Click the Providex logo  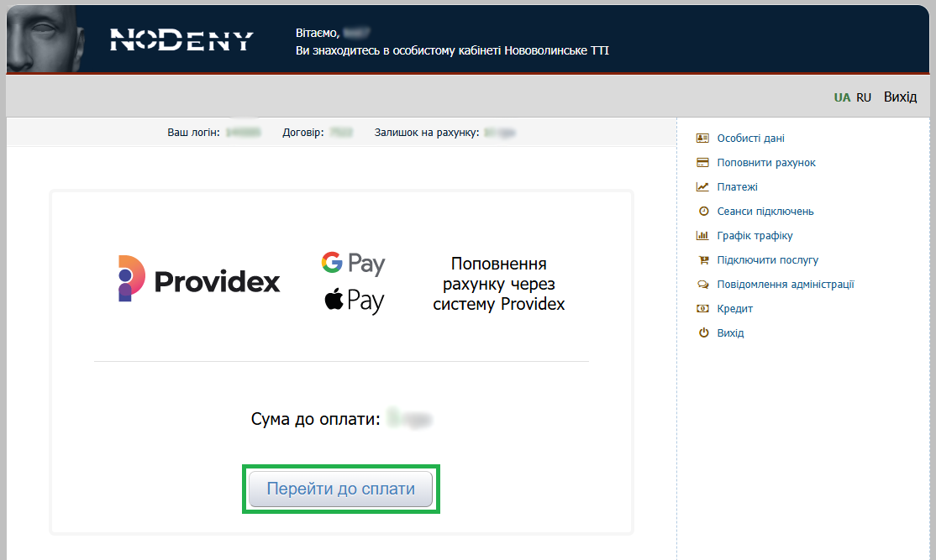[199, 279]
